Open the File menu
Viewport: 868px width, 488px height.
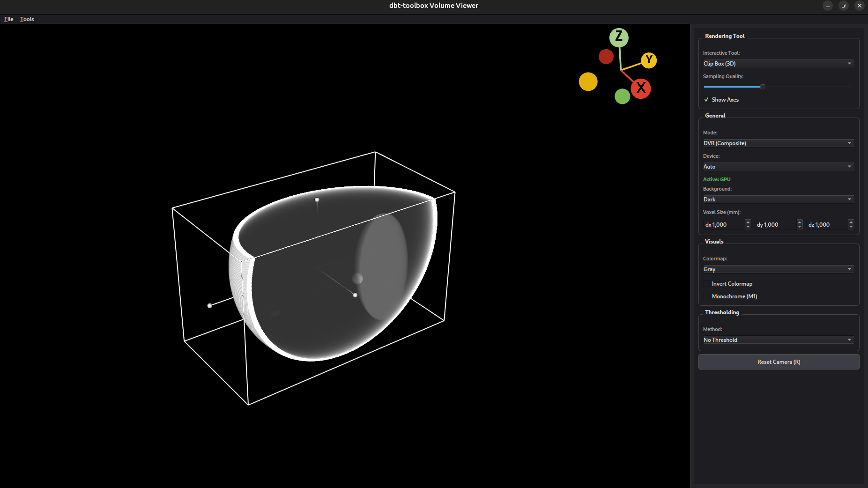pos(8,19)
